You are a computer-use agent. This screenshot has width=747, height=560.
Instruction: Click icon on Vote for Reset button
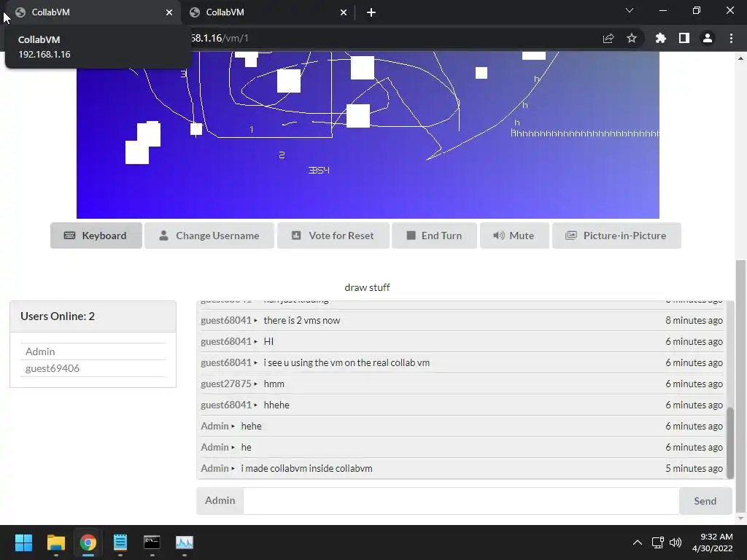click(296, 236)
